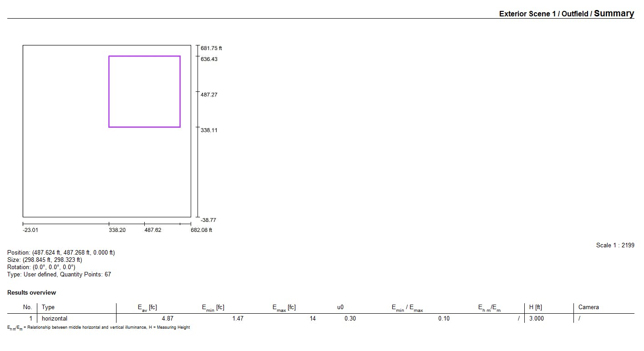
Task: Click the horizontal type table cell
Action: tap(55, 319)
